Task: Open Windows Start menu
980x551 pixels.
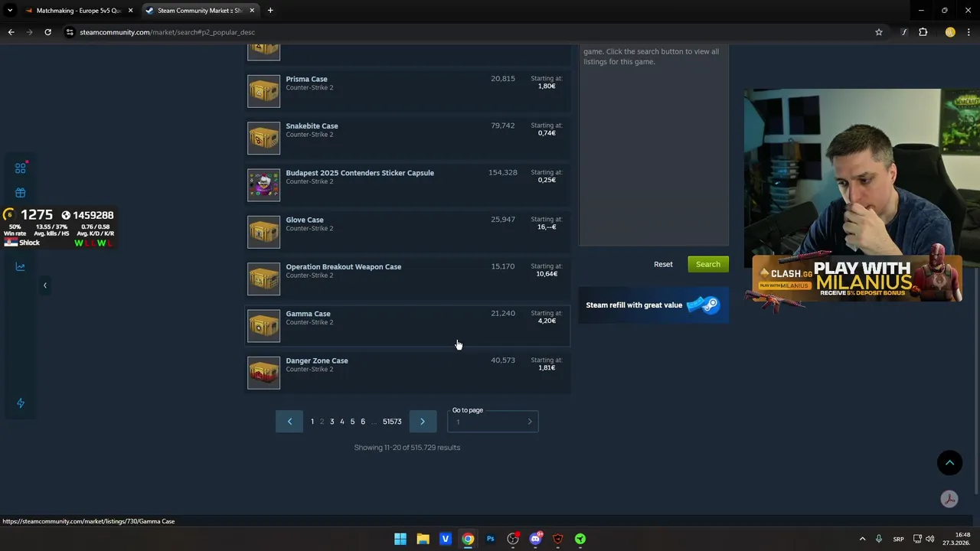Action: tap(400, 539)
